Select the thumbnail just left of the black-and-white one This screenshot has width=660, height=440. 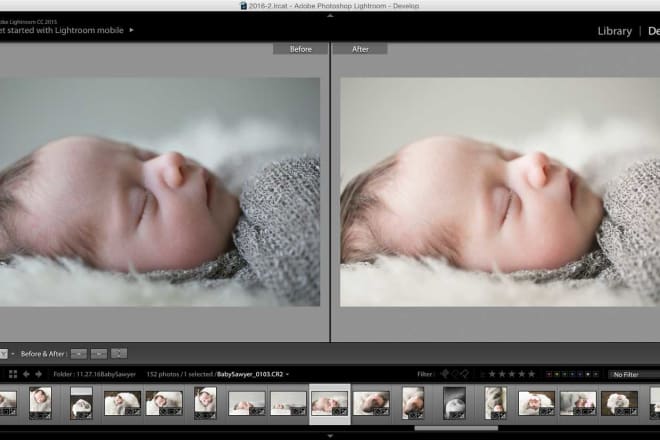pos(413,403)
